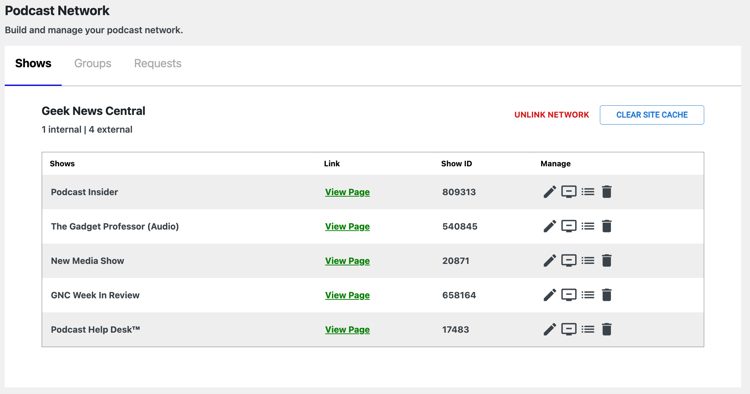Screen dimensions: 750x394
Task: Delete the Podcast Insider show
Action: tap(607, 192)
